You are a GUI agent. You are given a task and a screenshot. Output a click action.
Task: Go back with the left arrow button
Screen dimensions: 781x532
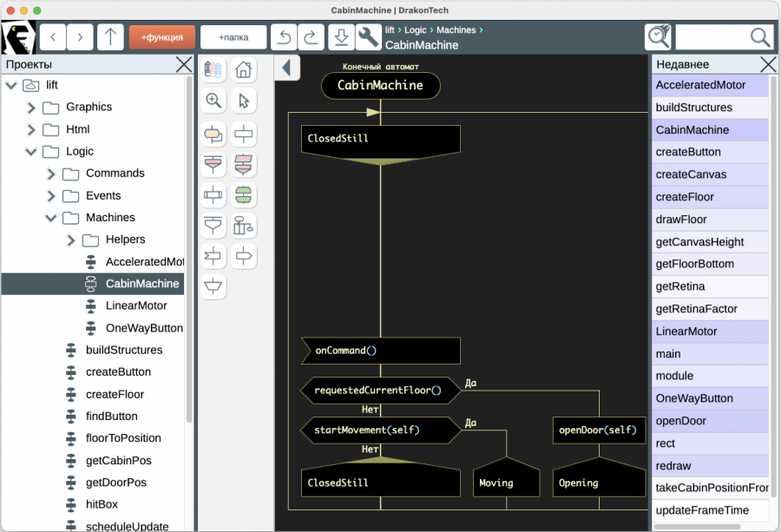coord(53,37)
